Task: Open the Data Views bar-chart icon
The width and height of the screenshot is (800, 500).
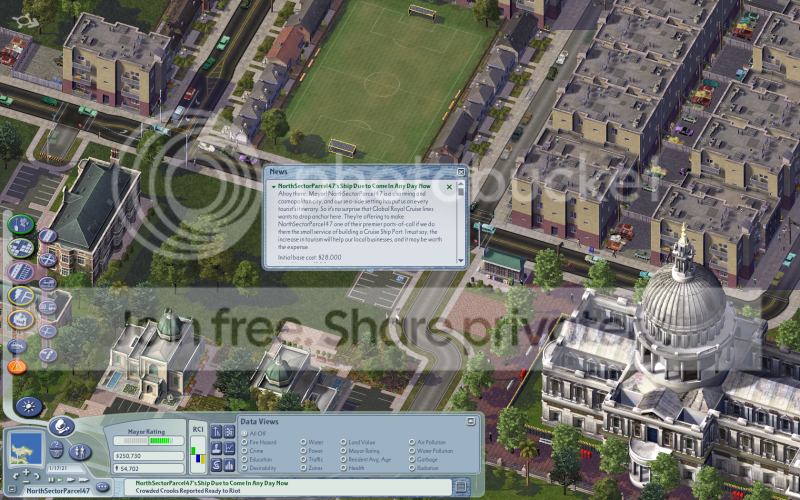Action: click(x=229, y=465)
